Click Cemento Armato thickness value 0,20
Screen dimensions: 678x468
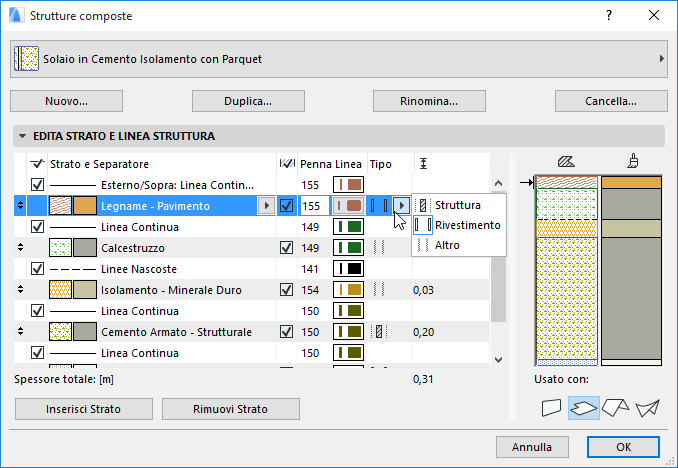click(424, 332)
